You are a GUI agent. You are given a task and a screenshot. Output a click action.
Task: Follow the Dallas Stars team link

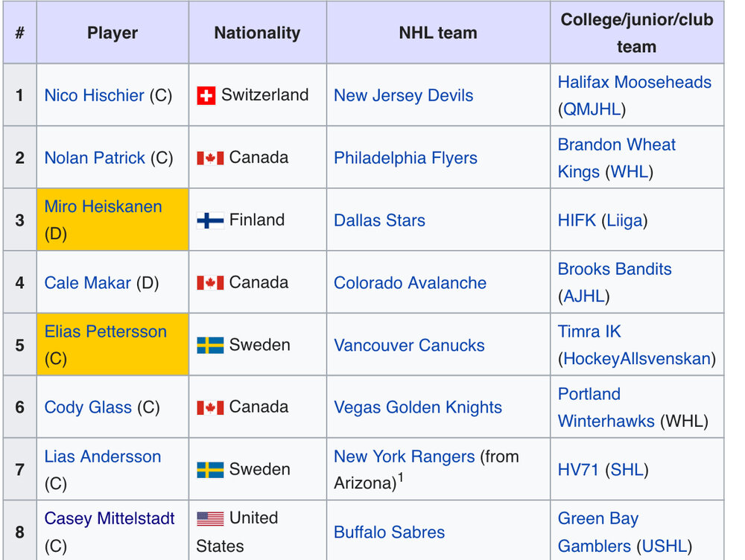(x=379, y=220)
